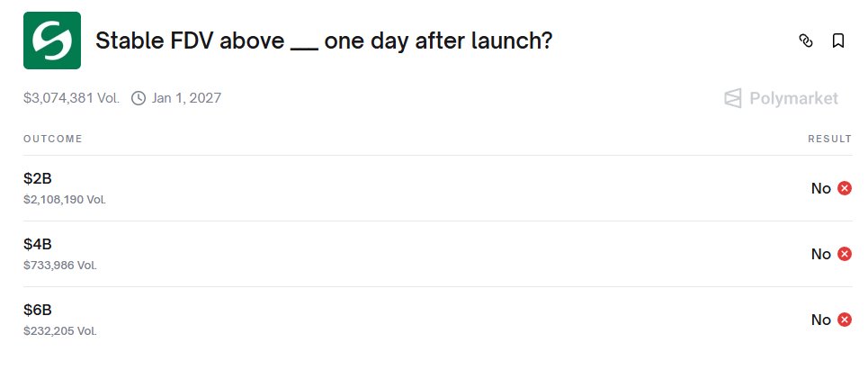
Task: Click the green Stable logo thumbnail
Action: 52,41
